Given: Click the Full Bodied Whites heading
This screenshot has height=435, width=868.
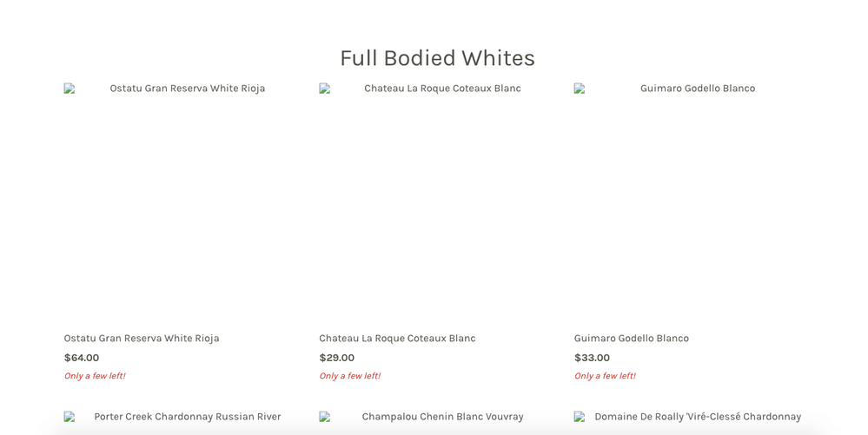Looking at the screenshot, I should 437,57.
